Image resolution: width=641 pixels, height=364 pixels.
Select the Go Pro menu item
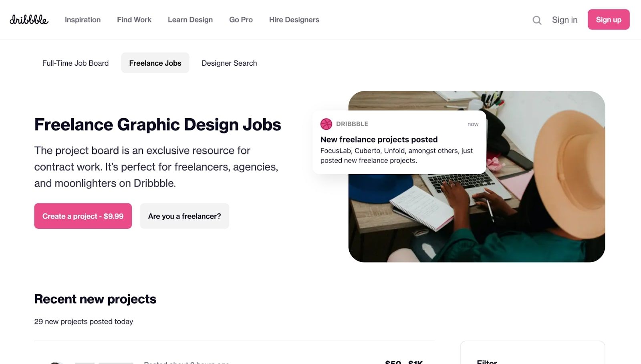tap(241, 20)
